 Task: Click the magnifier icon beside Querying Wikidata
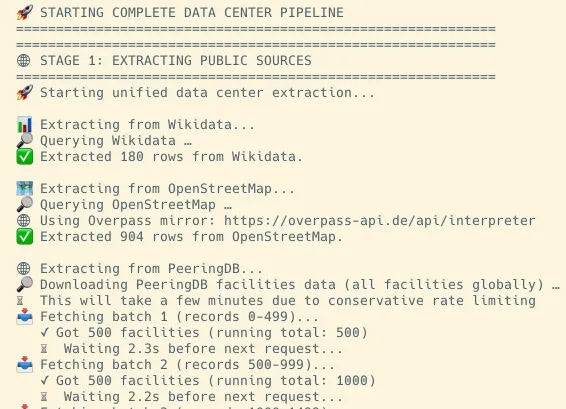[x=25, y=140]
